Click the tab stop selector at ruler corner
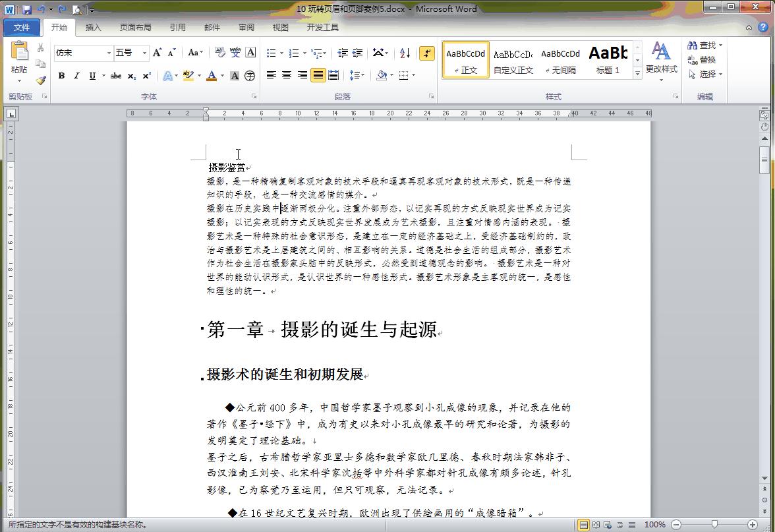Screen dimensions: 775x532 point(11,114)
